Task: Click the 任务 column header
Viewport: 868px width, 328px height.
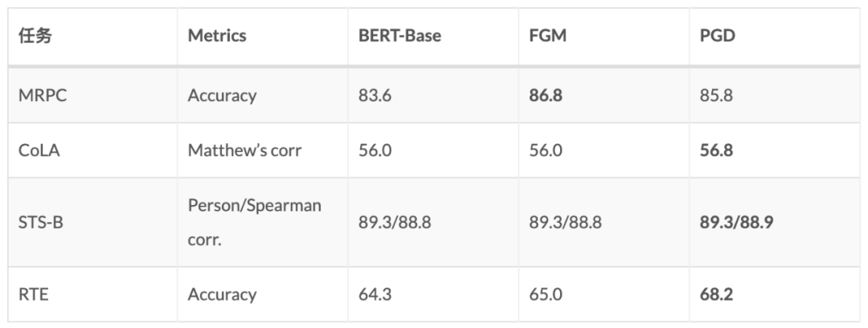Action: click(35, 36)
